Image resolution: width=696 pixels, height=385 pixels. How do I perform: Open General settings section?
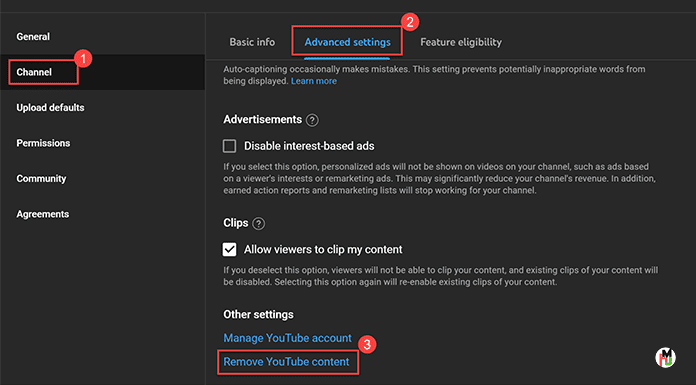click(x=33, y=37)
